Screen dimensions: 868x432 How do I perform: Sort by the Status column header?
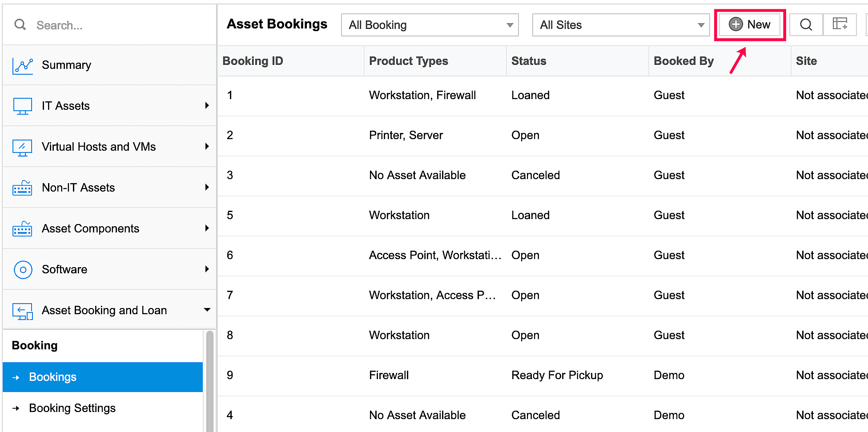click(529, 61)
